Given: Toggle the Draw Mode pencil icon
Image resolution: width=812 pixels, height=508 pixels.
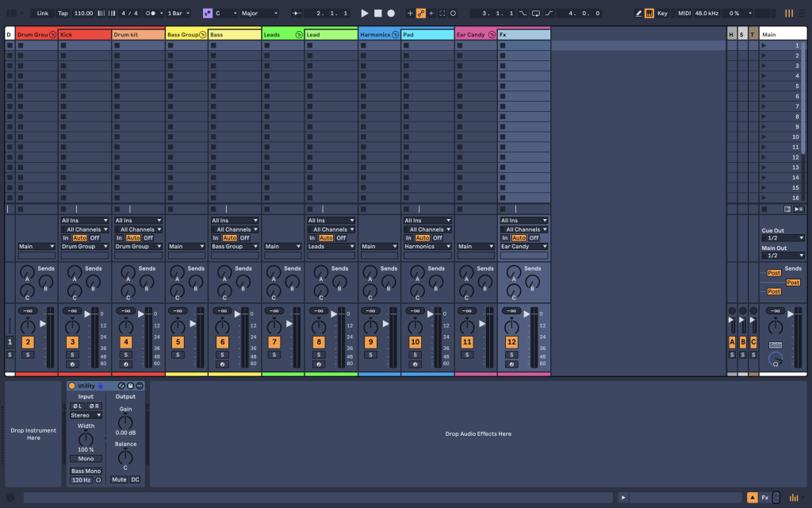Looking at the screenshot, I should tap(639, 13).
